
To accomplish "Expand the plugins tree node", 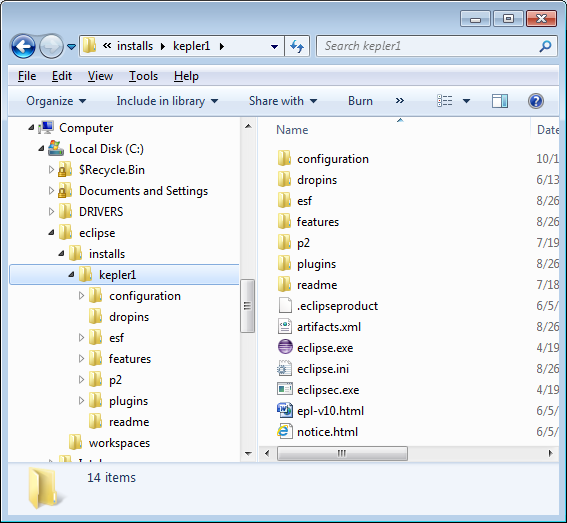I will (x=81, y=401).
